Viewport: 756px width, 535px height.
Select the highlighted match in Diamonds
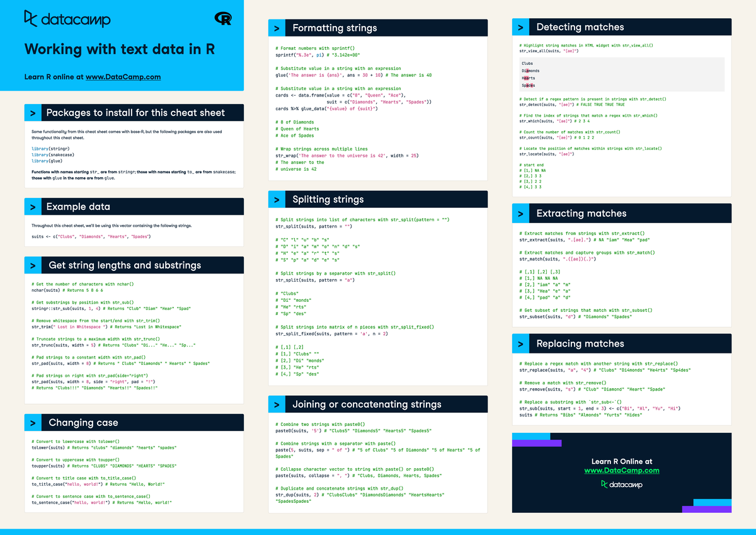click(x=528, y=71)
